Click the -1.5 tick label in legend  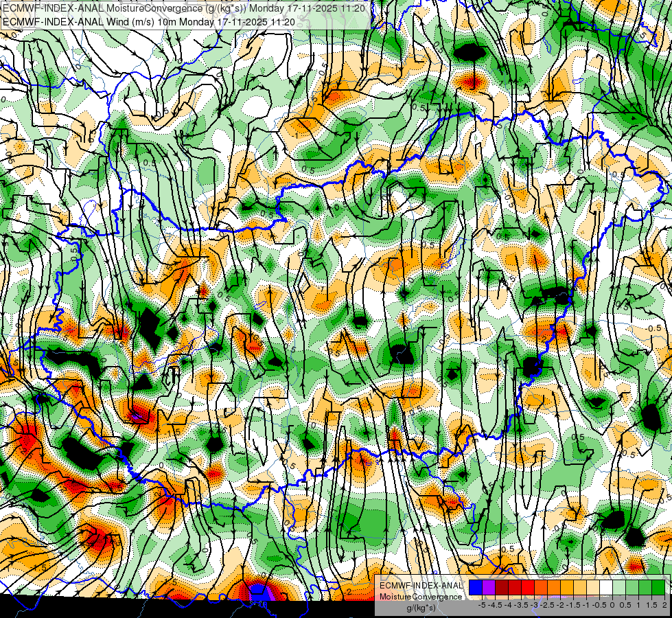573,605
